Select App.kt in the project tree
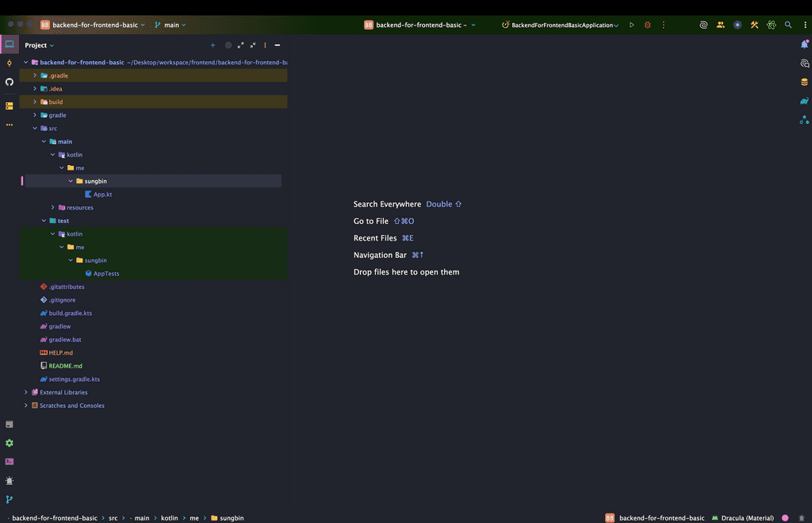The width and height of the screenshot is (812, 523). (102, 194)
